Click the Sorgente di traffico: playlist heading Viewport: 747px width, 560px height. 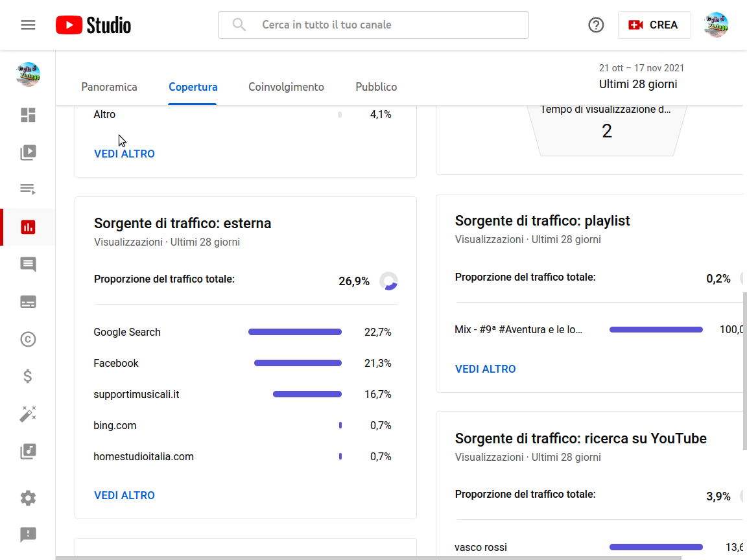(x=542, y=221)
